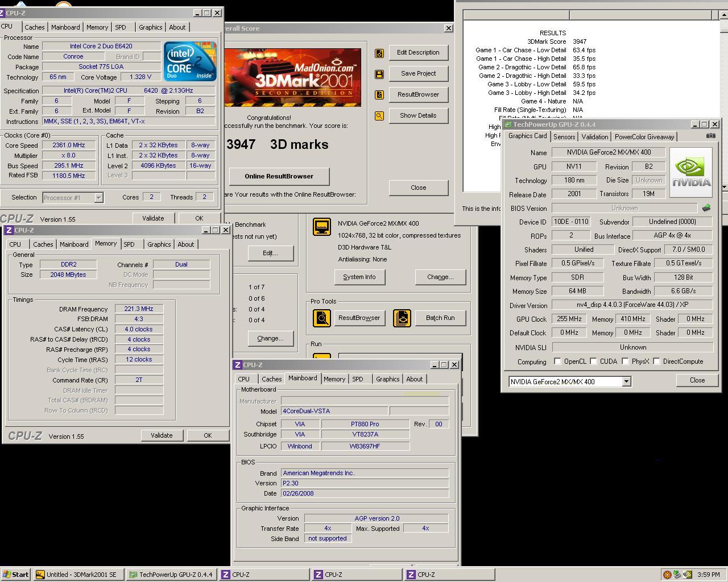Open the SPD tab in CPU-Z Memory window
Viewport: 728px width, 582px height.
click(x=129, y=244)
